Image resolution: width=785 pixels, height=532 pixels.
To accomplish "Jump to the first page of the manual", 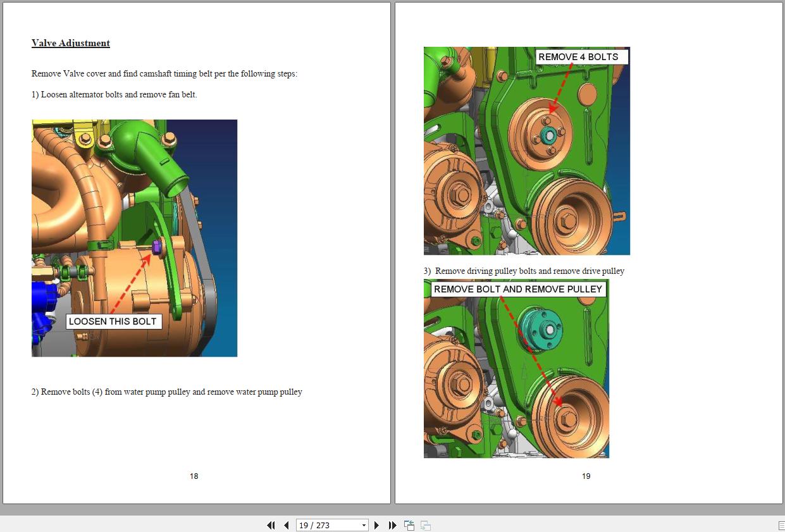I will coord(271,525).
